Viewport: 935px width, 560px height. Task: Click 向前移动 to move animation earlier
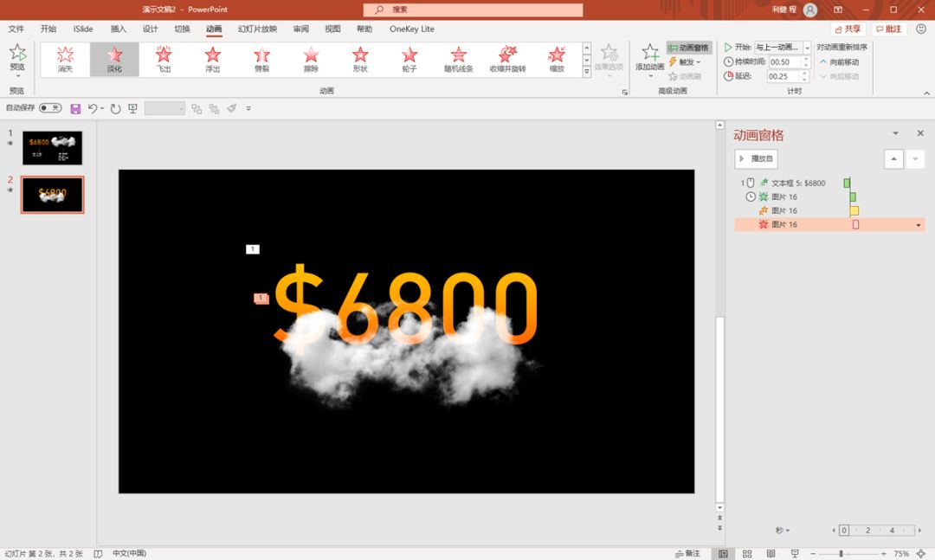(x=840, y=62)
